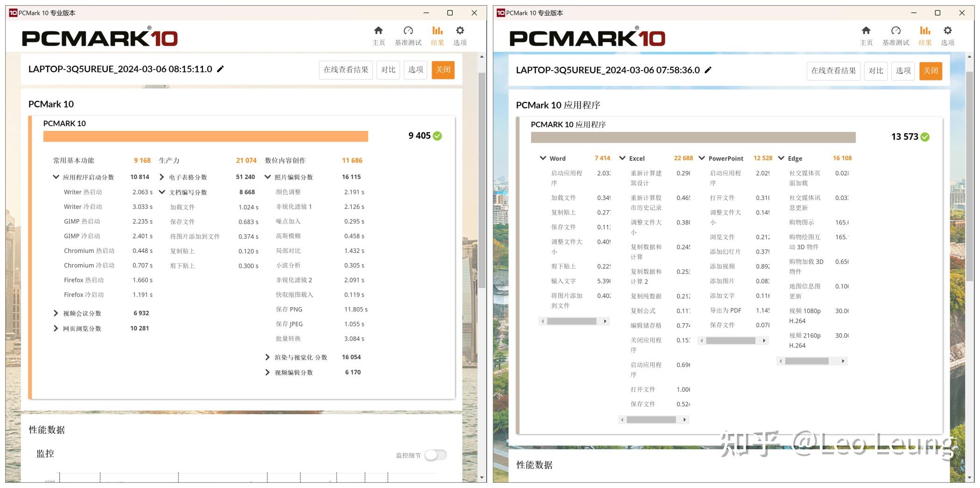Image resolution: width=980 pixels, height=488 pixels.
Task: Click 在线查看结果 in right window
Action: click(x=834, y=71)
